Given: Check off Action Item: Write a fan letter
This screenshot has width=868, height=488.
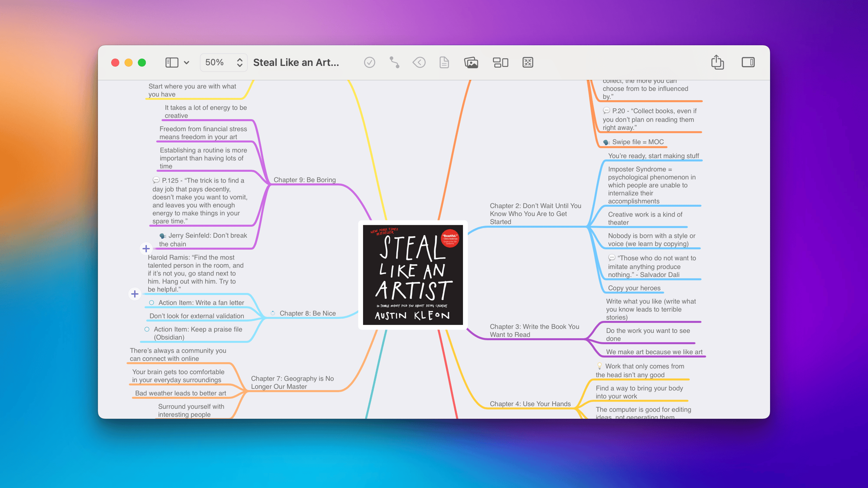Looking at the screenshot, I should coord(152,303).
